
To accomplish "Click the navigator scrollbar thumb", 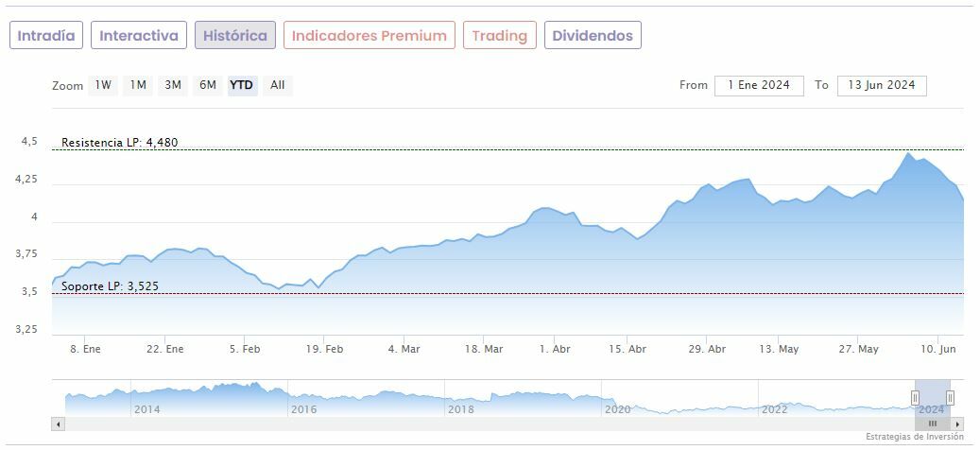I will [x=932, y=424].
